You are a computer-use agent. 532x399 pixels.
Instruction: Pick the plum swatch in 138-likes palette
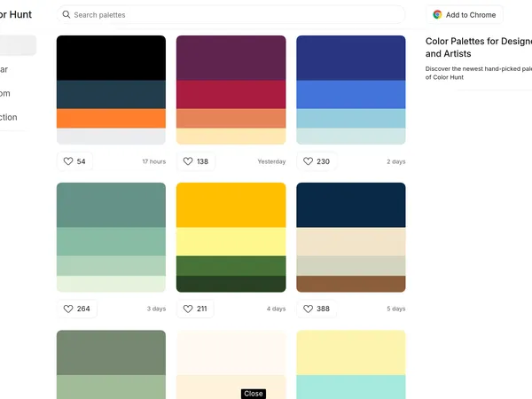[x=231, y=58]
